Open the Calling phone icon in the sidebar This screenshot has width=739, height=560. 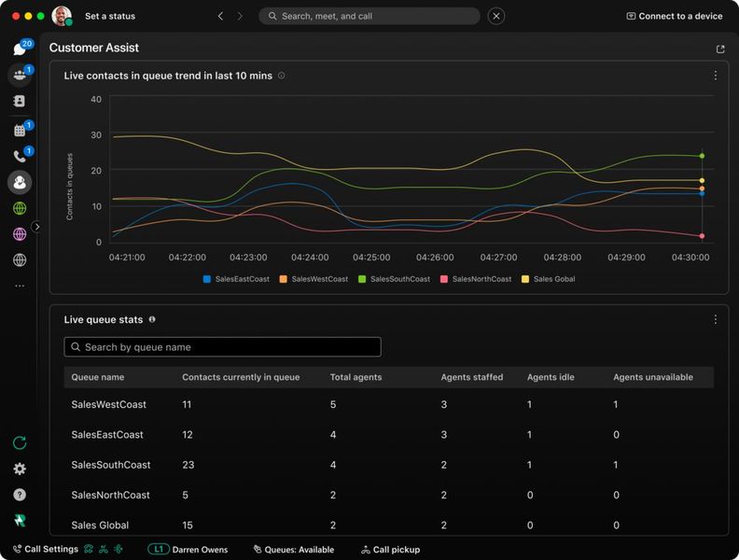point(19,157)
